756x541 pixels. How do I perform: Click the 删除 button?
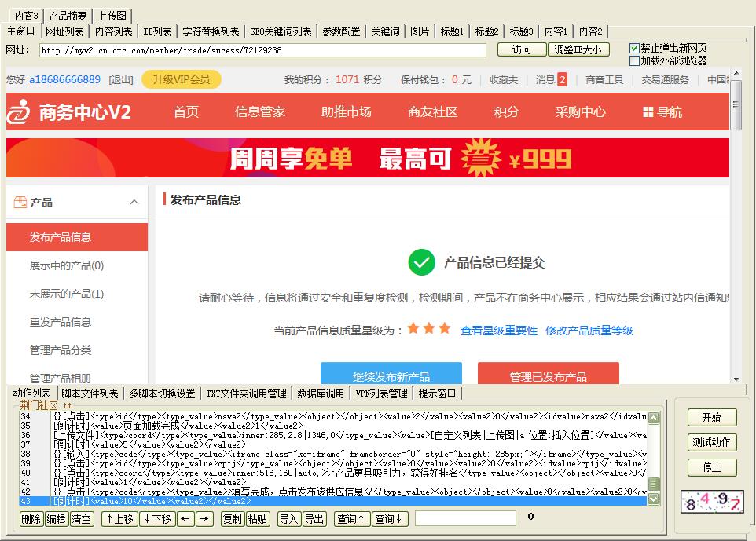pos(31,519)
